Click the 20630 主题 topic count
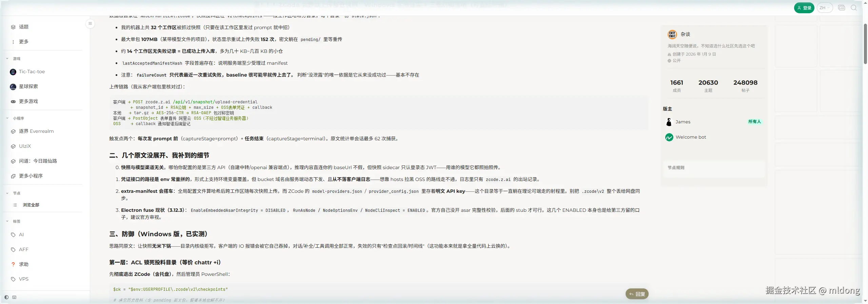Viewport: 868px width, 304px height. [708, 86]
